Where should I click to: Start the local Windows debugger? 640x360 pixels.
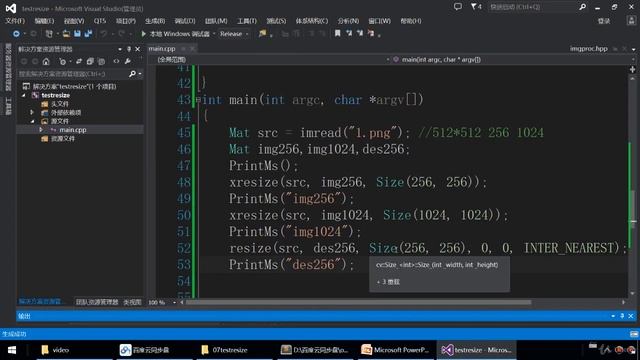pyautogui.click(x=175, y=34)
